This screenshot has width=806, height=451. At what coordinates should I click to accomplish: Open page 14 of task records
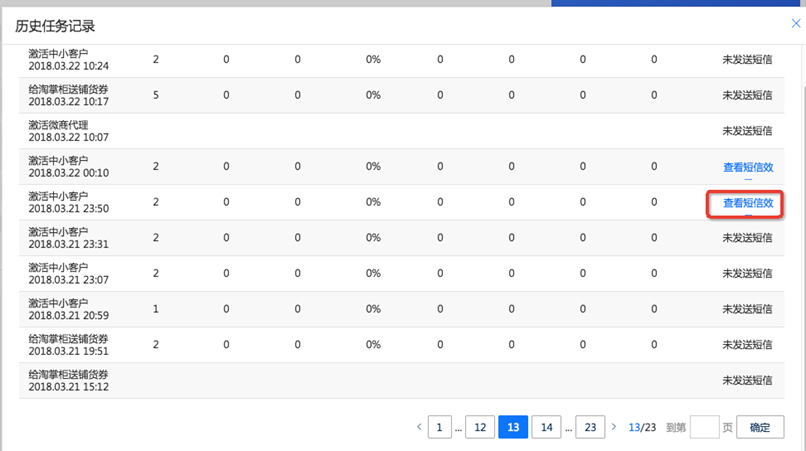(x=546, y=427)
